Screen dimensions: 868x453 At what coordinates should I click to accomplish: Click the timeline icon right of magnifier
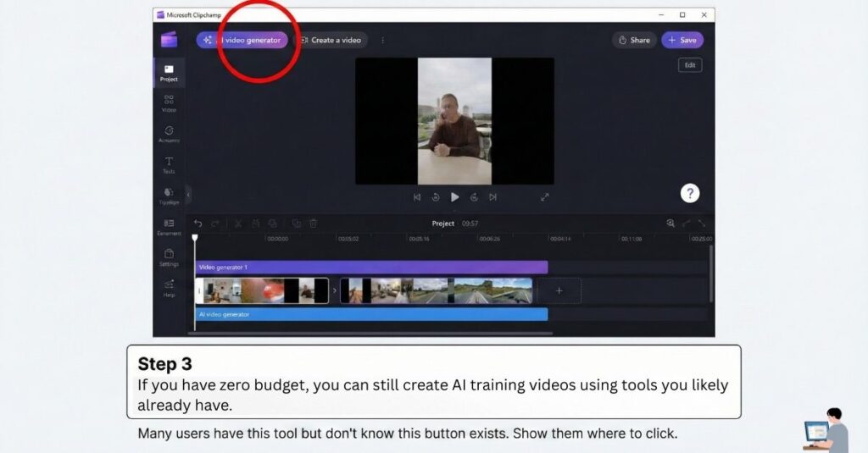[x=687, y=223]
